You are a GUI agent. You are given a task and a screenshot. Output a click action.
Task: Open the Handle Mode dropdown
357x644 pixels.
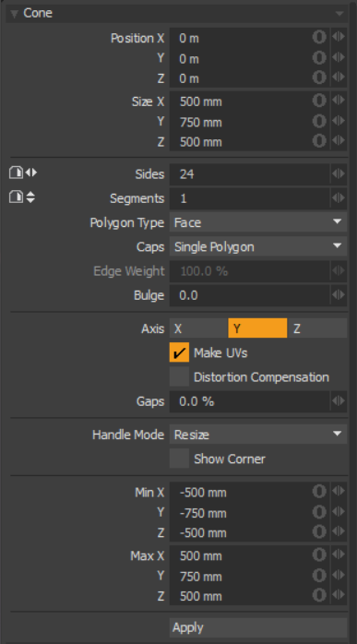(x=258, y=435)
